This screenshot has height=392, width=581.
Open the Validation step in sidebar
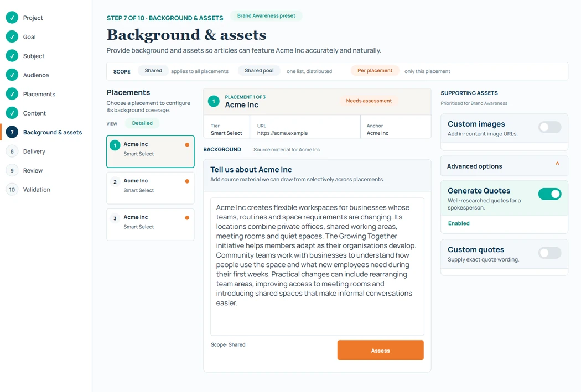tap(37, 190)
